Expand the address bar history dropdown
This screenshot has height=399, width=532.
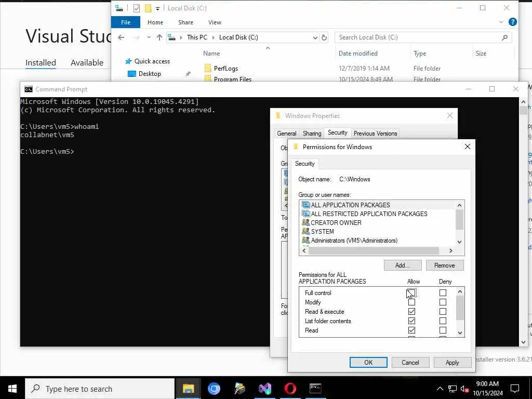click(x=315, y=37)
